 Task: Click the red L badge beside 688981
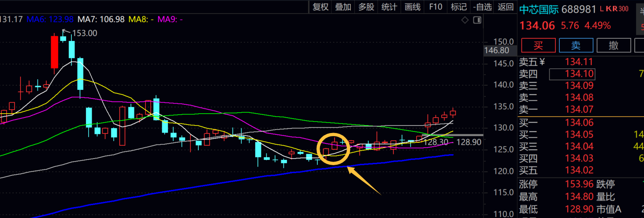(x=602, y=9)
